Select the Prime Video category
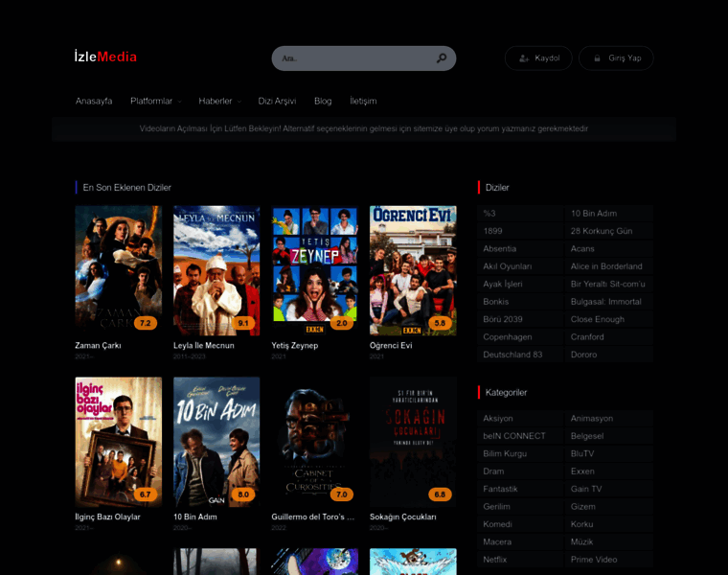Screen dimensions: 728x575 click(609, 560)
